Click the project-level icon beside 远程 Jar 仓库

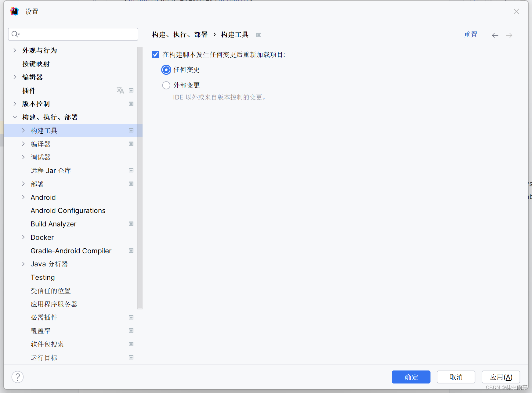[x=131, y=170]
